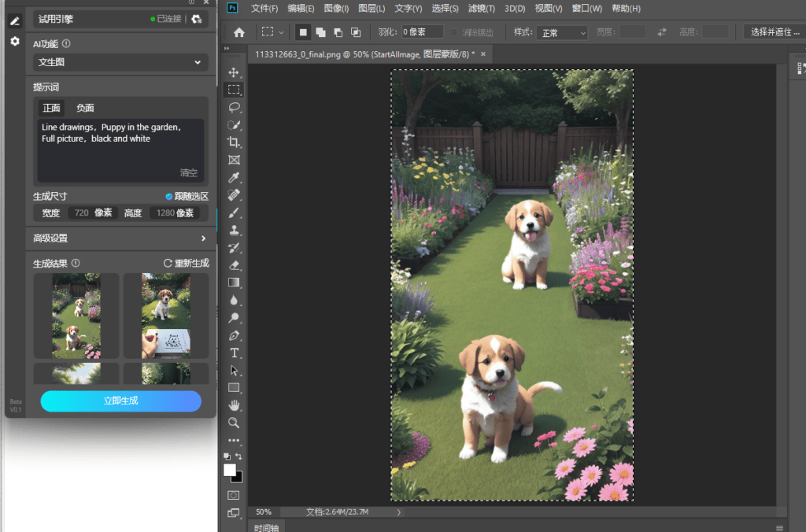
Task: Expand the 高级设置 section
Action: point(120,238)
